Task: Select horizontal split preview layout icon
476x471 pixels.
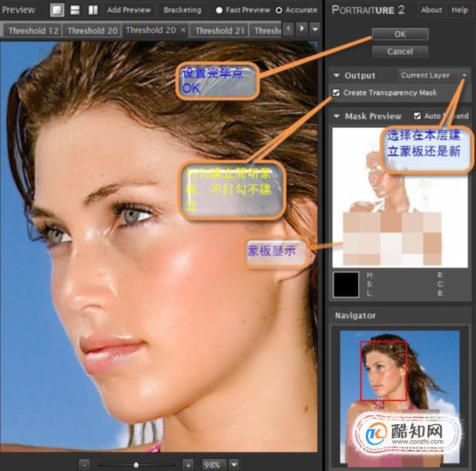Action: pyautogui.click(x=75, y=10)
